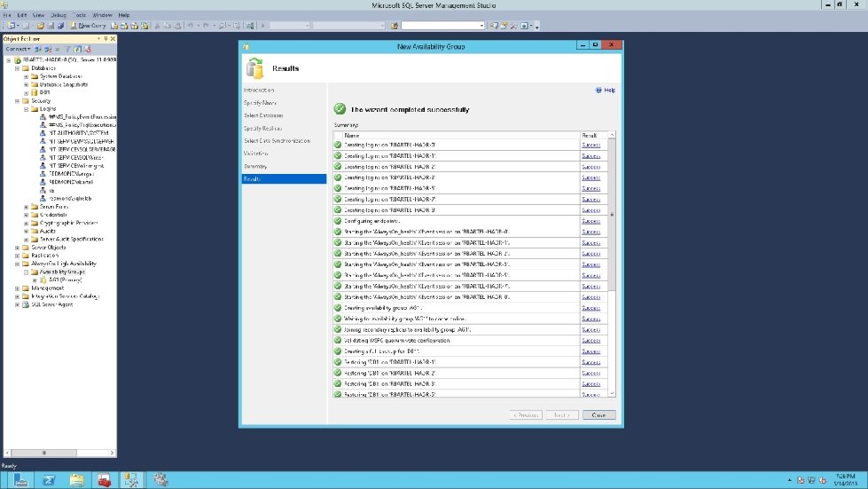Click Object Explorer horizontal scroll right arrow
This screenshot has height=489, width=868.
pos(113,453)
